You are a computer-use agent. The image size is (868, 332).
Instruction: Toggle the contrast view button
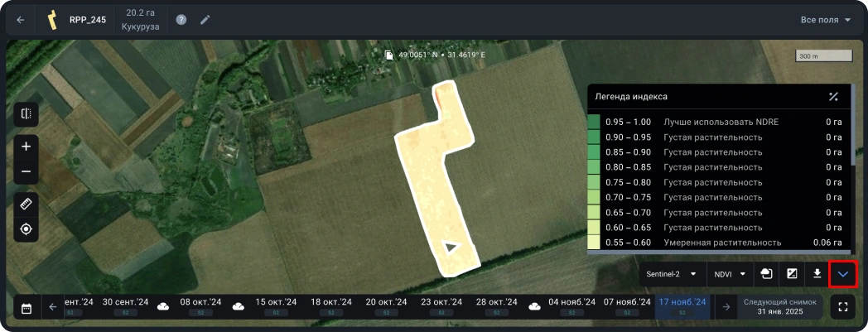tap(792, 274)
